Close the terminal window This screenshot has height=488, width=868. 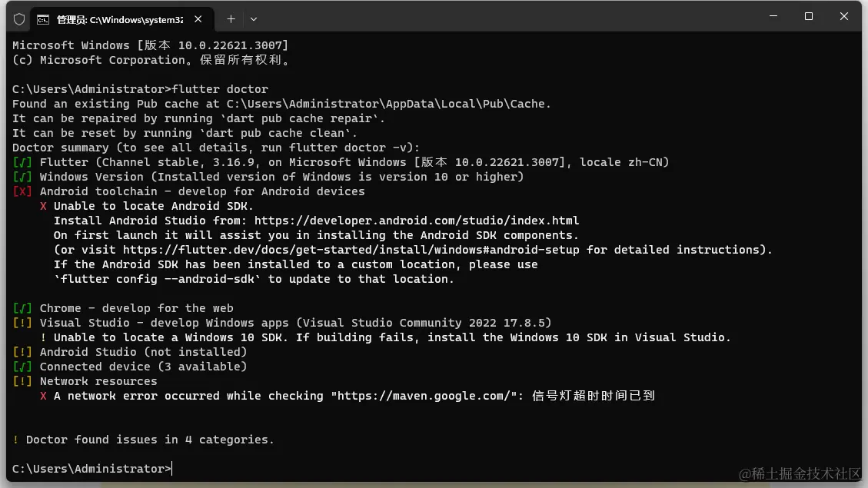[x=843, y=16]
